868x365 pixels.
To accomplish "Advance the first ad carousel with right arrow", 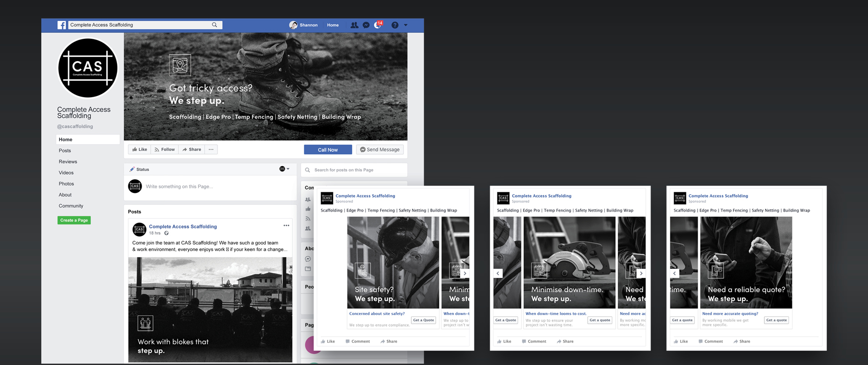I will (x=465, y=273).
